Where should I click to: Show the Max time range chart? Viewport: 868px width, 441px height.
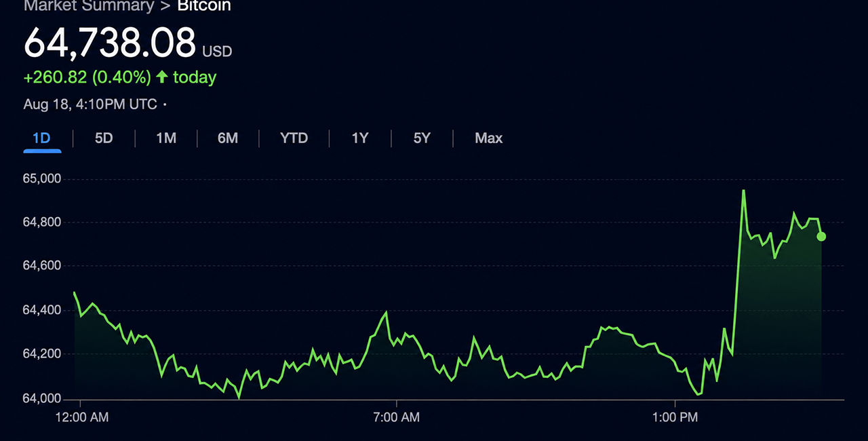(489, 138)
